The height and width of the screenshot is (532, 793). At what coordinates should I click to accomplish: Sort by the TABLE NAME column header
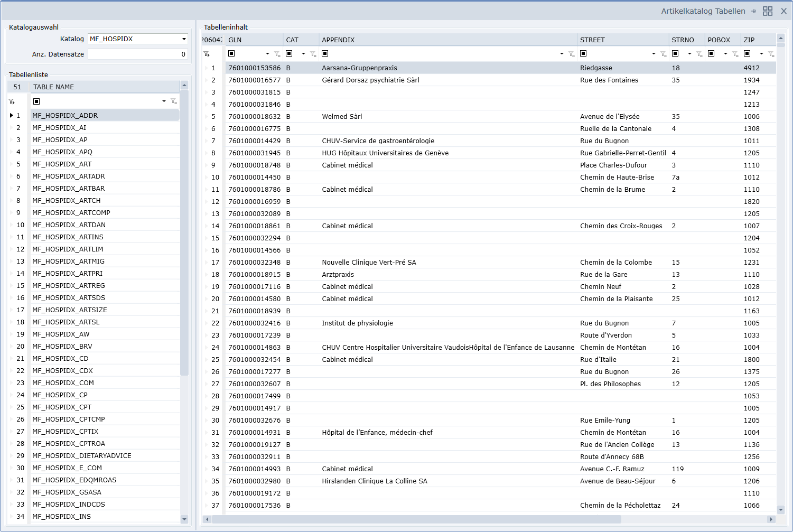pyautogui.click(x=100, y=87)
